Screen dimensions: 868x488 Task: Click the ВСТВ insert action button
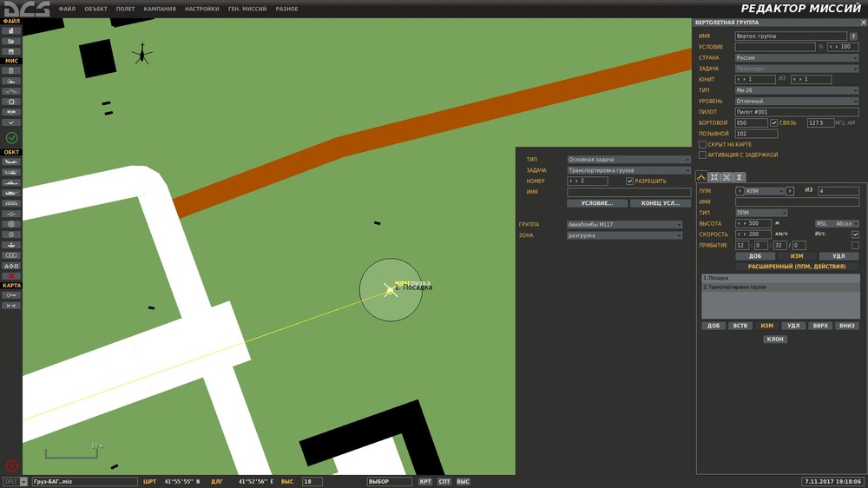tap(740, 326)
